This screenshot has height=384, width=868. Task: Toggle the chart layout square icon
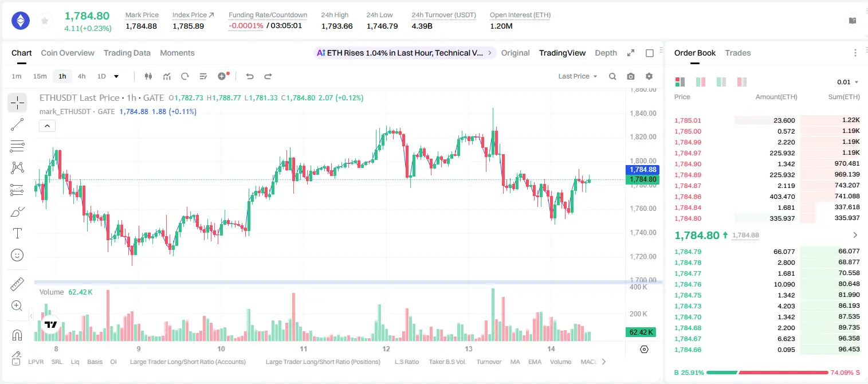[x=650, y=53]
